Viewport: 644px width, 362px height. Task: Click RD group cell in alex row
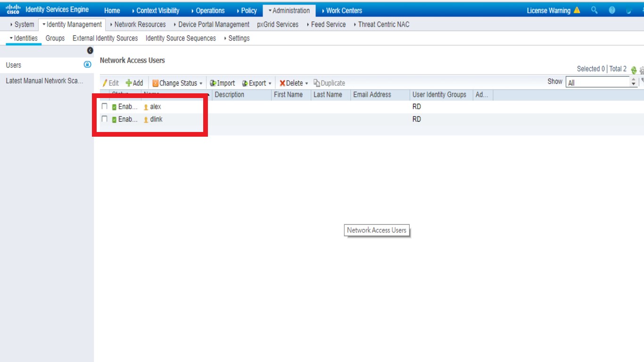coord(417,107)
